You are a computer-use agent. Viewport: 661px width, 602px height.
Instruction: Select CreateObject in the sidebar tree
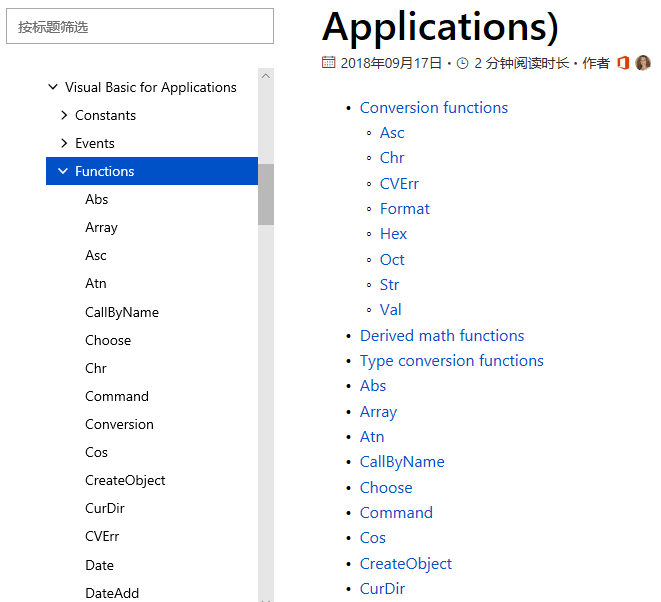click(x=125, y=481)
